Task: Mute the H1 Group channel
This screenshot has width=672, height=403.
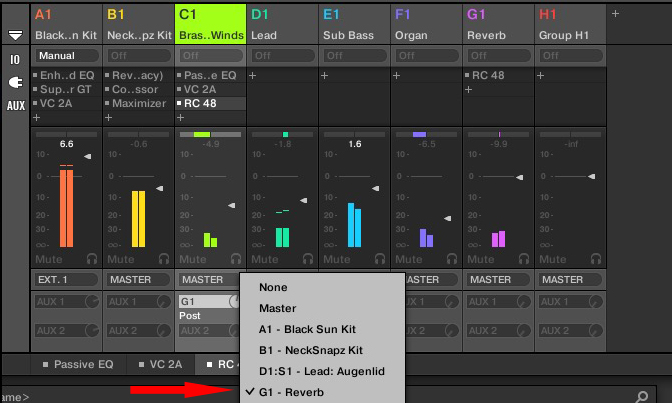Action: (553, 259)
